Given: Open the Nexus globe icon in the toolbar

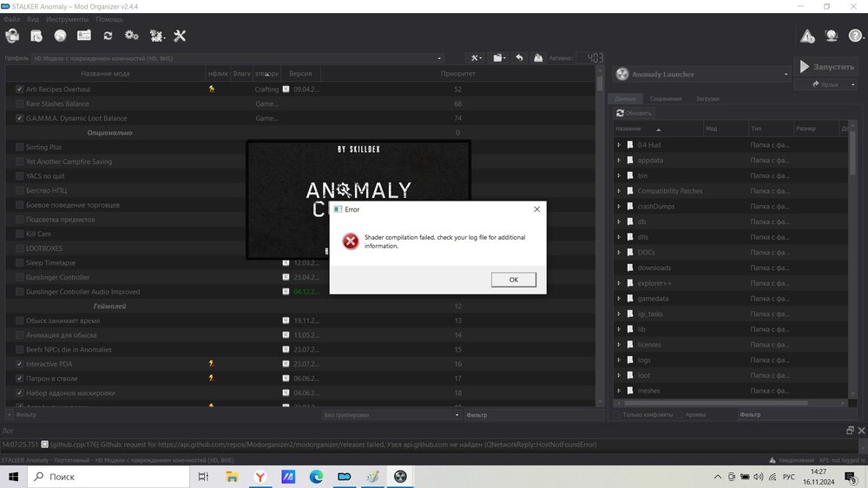Looking at the screenshot, I should point(61,36).
